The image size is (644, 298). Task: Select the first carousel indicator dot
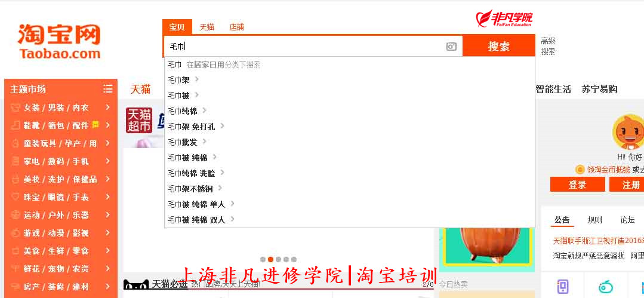click(263, 259)
